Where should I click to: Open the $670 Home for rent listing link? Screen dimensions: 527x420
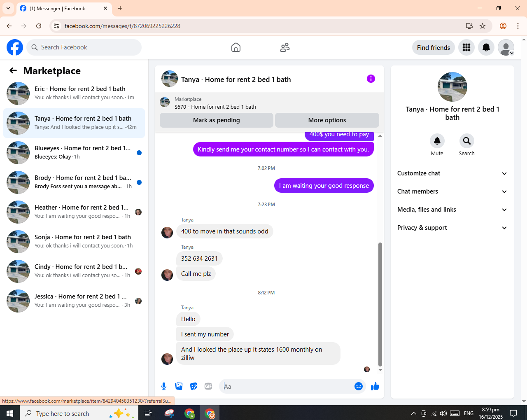[x=215, y=107]
